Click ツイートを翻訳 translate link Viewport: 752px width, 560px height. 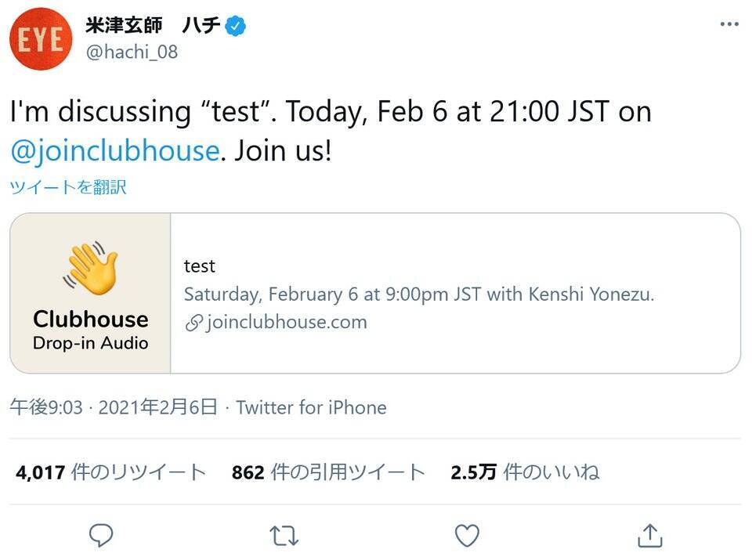(x=68, y=187)
